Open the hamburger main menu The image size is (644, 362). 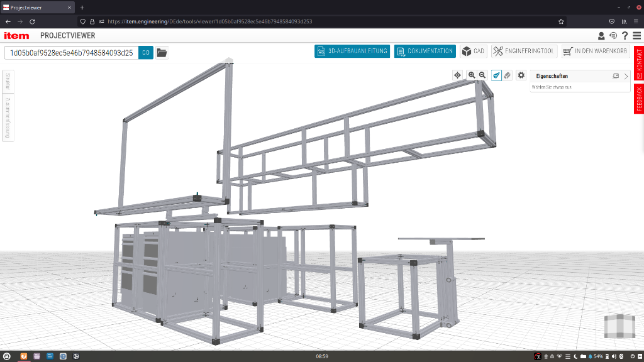(x=636, y=36)
